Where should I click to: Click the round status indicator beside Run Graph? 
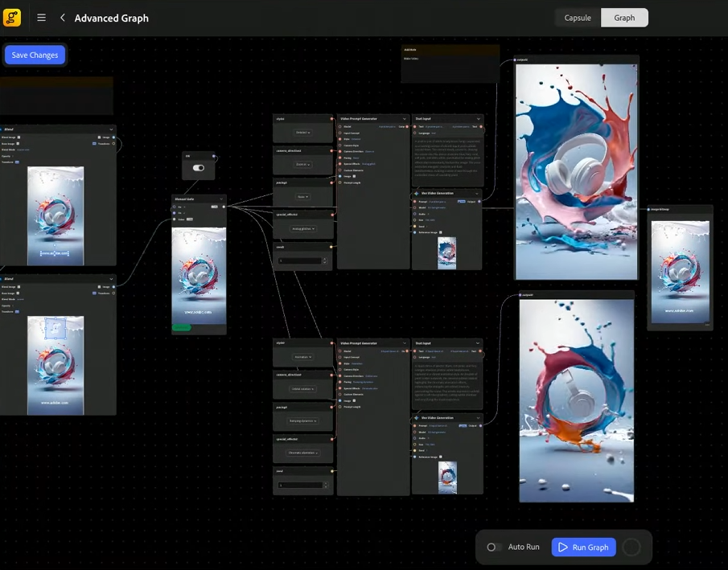coord(631,547)
